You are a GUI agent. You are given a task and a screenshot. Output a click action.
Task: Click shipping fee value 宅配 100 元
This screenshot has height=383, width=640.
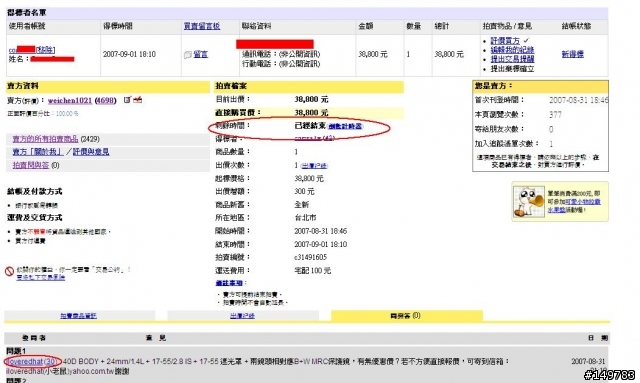click(x=313, y=270)
